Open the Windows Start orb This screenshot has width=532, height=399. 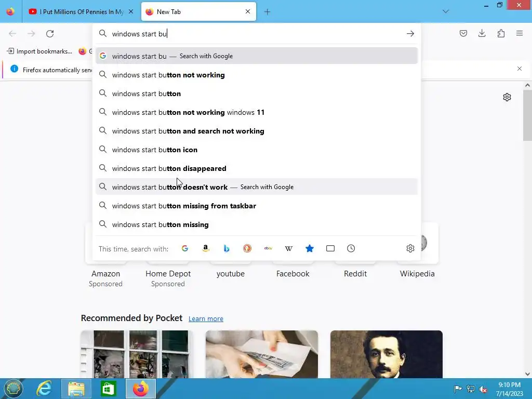[x=12, y=389]
